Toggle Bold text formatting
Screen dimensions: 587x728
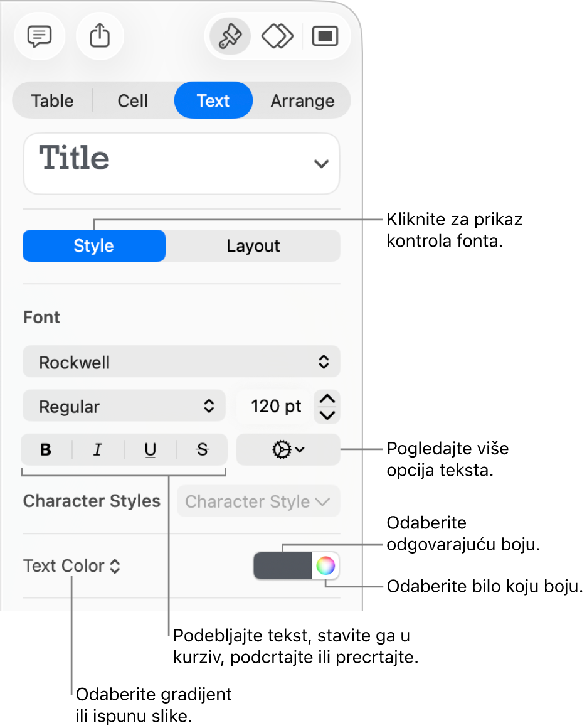tap(46, 449)
